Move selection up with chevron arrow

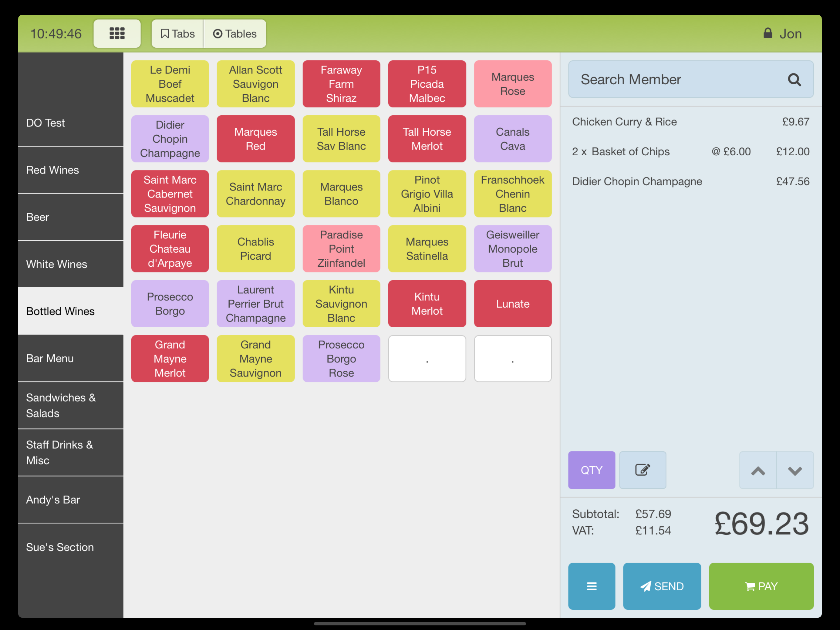(x=758, y=470)
